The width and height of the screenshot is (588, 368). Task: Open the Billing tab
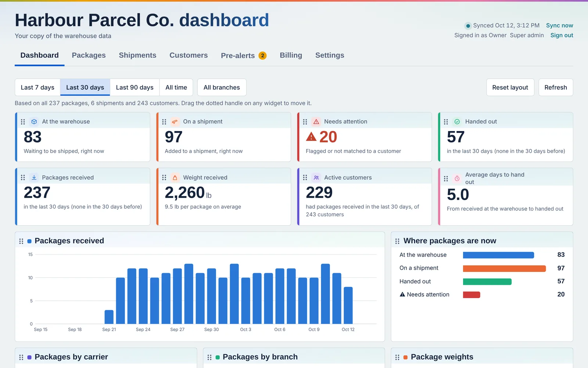[x=291, y=55]
